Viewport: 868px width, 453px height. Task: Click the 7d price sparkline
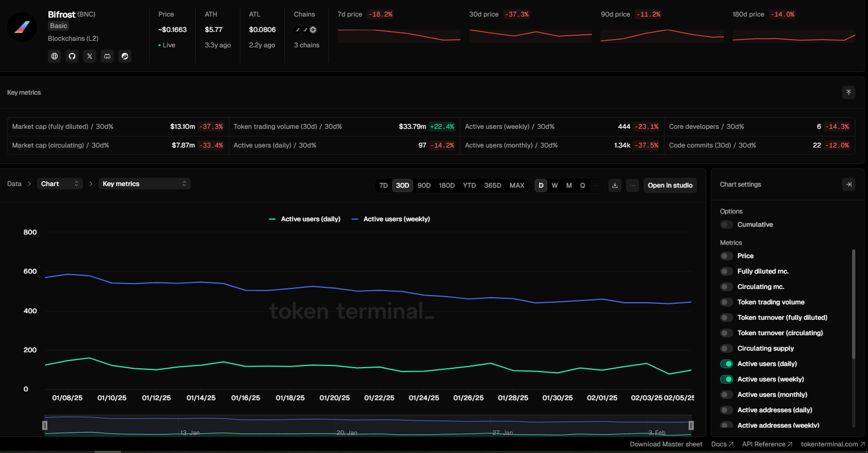pos(399,35)
